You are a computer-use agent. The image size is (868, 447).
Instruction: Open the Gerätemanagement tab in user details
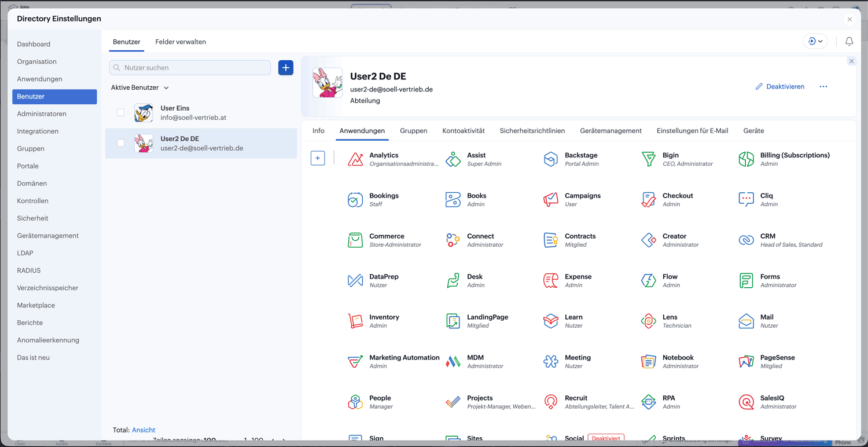[610, 131]
